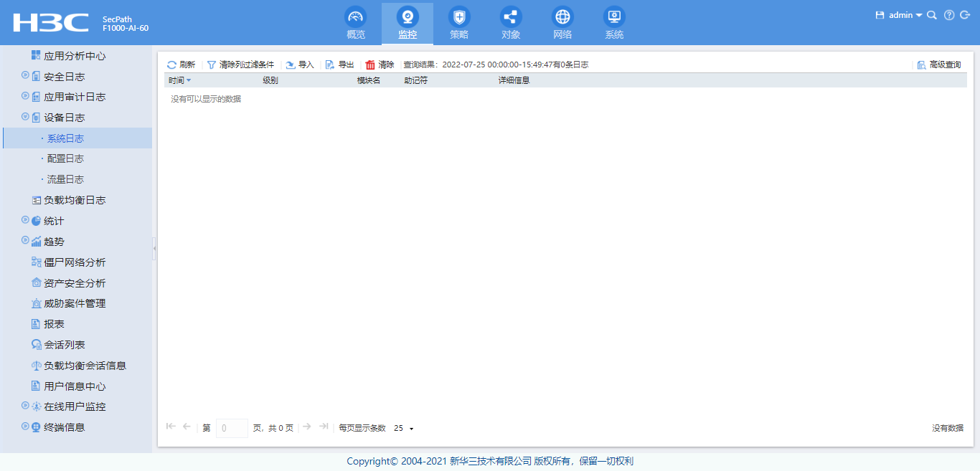Screen dimensions: 980x471
Task: Open the help question mark icon
Action: pyautogui.click(x=949, y=15)
